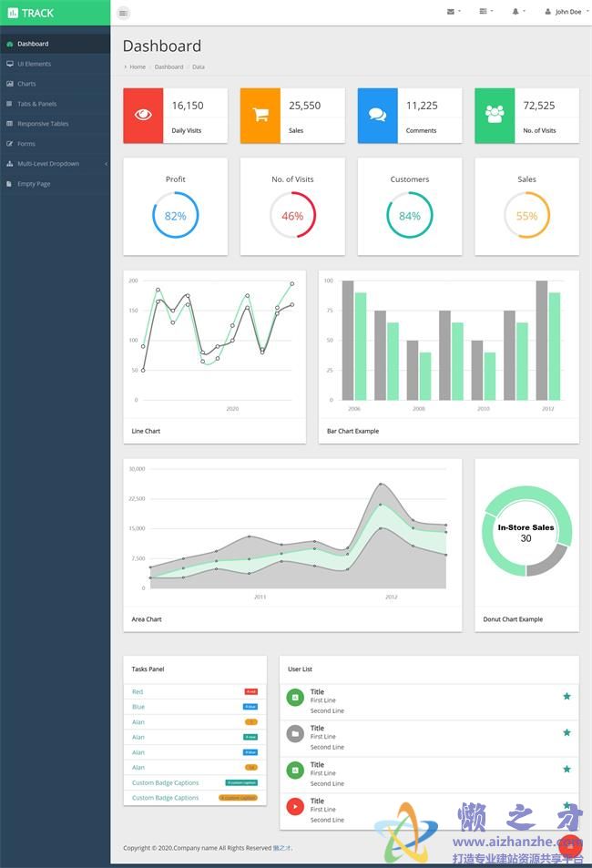
Task: Open the bell notifications dropdown
Action: coord(517,12)
